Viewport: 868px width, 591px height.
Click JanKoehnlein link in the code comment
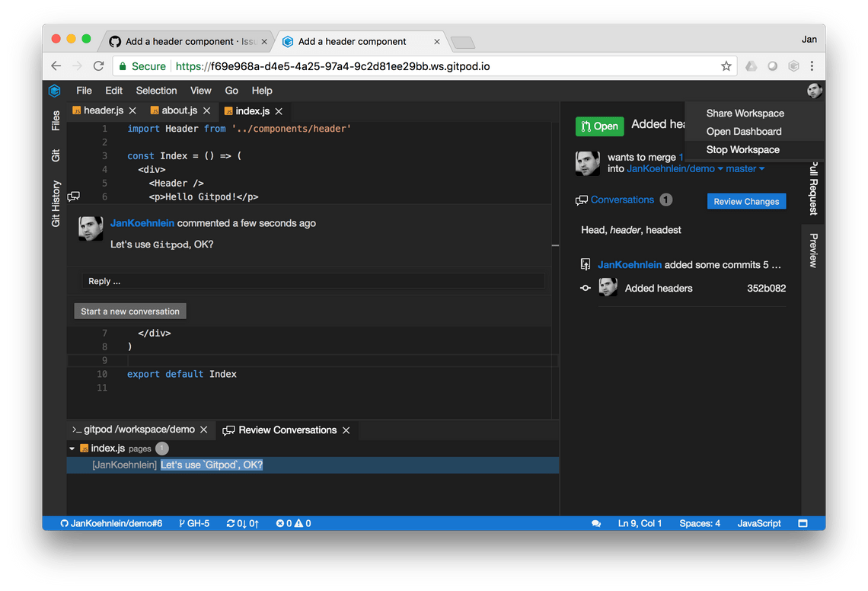click(142, 223)
